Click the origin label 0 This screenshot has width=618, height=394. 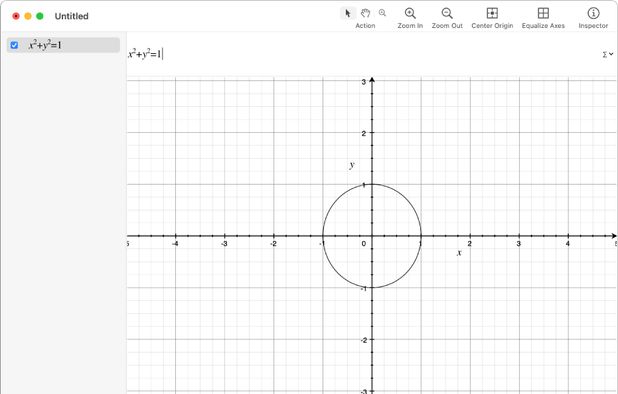click(x=363, y=244)
